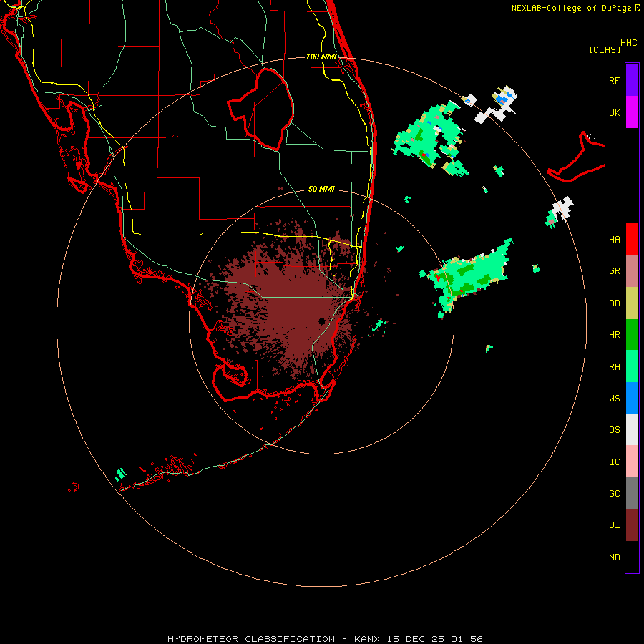
Task: Click the "50 NMI" range ring label
Action: pyautogui.click(x=321, y=189)
